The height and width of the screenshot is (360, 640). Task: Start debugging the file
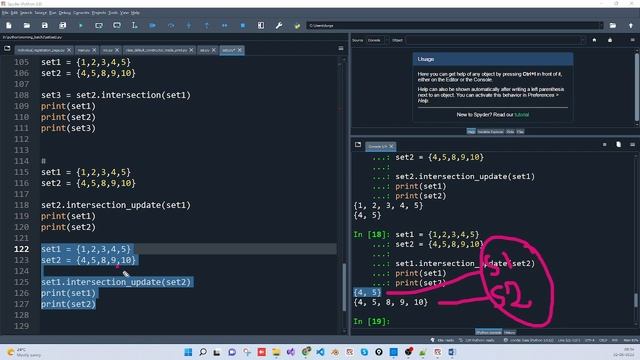coord(153,25)
